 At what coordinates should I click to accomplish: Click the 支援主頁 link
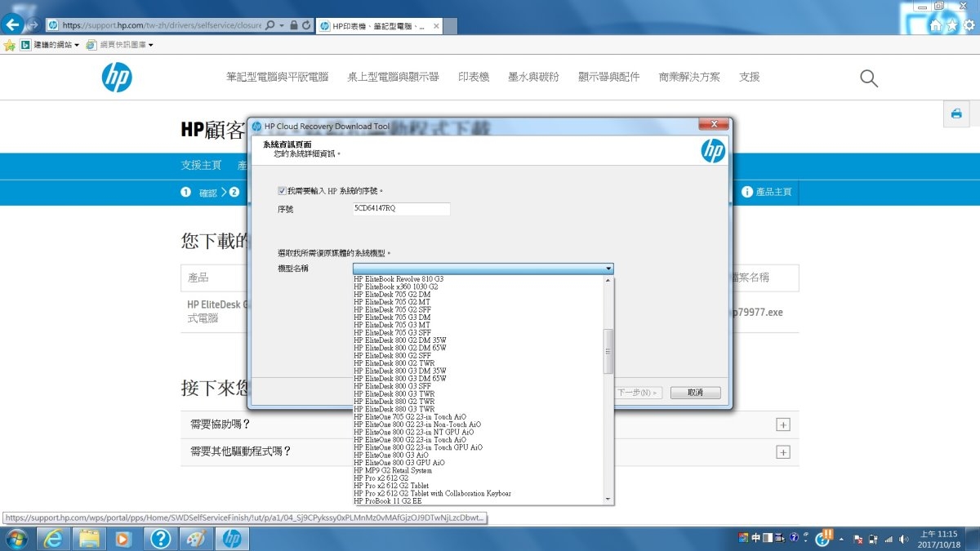pos(201,165)
